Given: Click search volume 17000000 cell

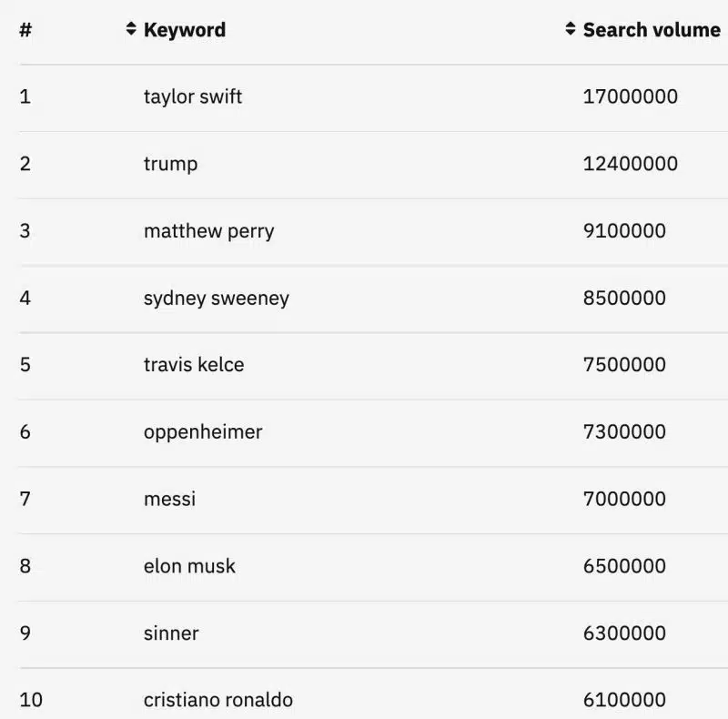Looking at the screenshot, I should [630, 96].
